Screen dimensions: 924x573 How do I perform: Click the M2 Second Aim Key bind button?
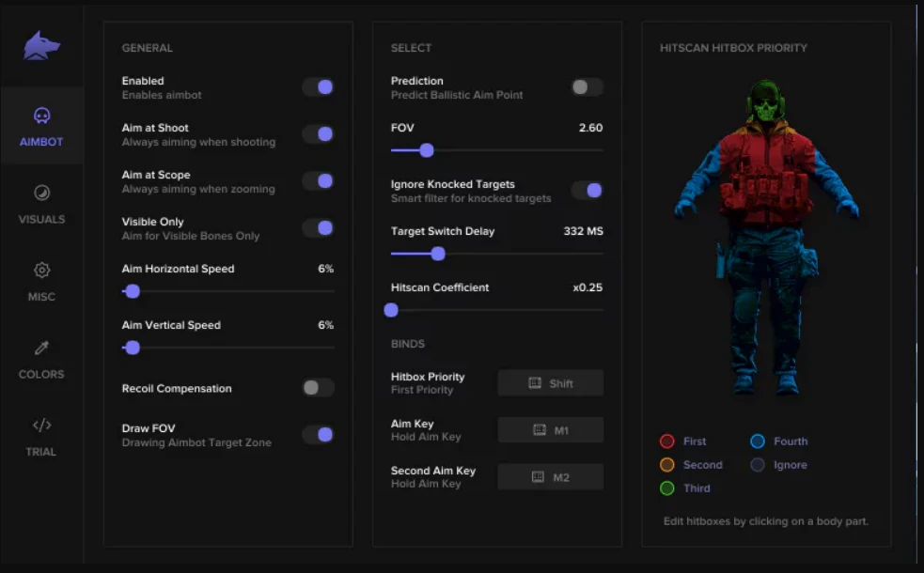coord(550,477)
